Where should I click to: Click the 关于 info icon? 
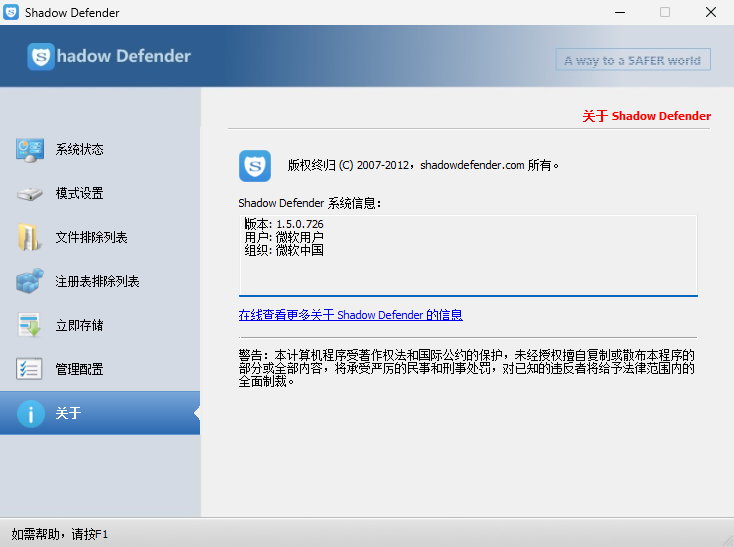click(x=31, y=414)
